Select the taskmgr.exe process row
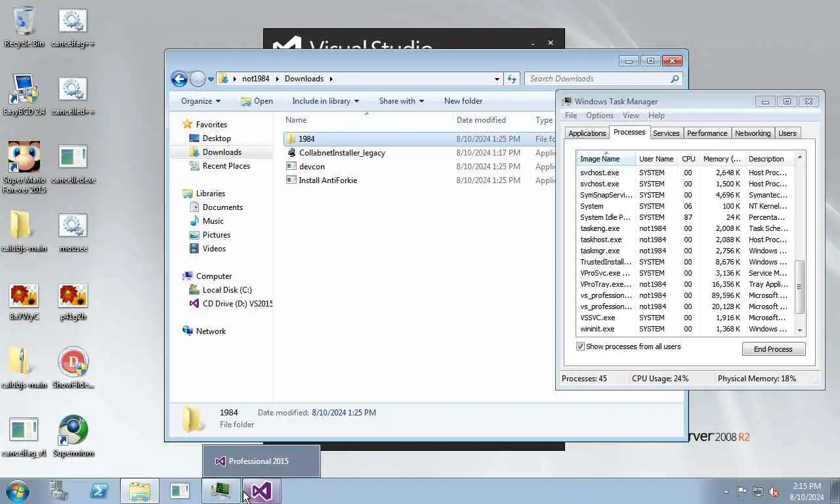The height and width of the screenshot is (504, 840). tap(684, 251)
